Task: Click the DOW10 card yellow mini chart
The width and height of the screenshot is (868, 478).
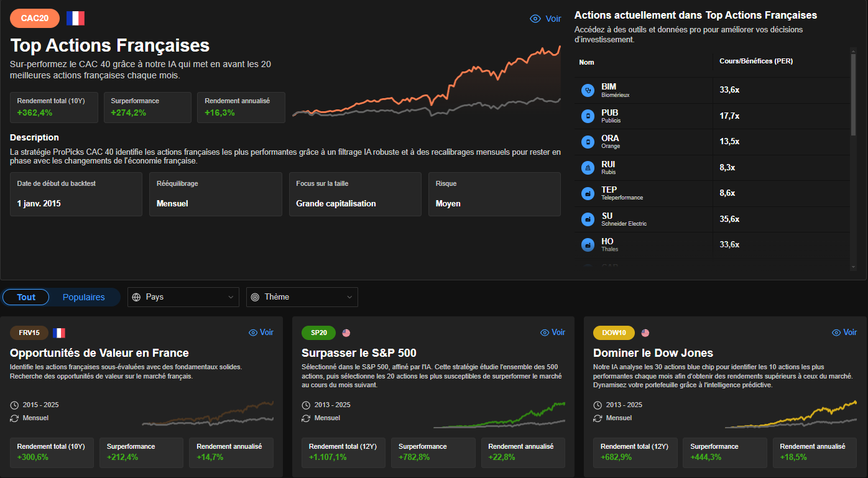Action: coord(791,415)
